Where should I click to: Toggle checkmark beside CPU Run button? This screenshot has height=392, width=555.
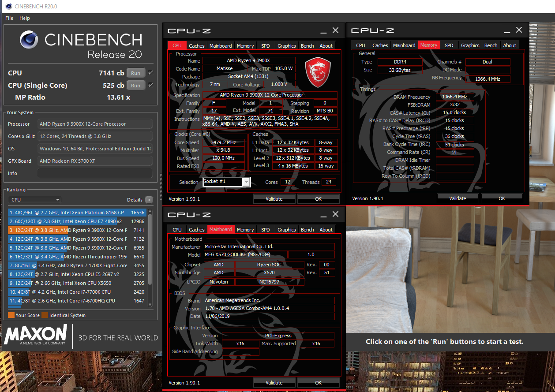151,73
